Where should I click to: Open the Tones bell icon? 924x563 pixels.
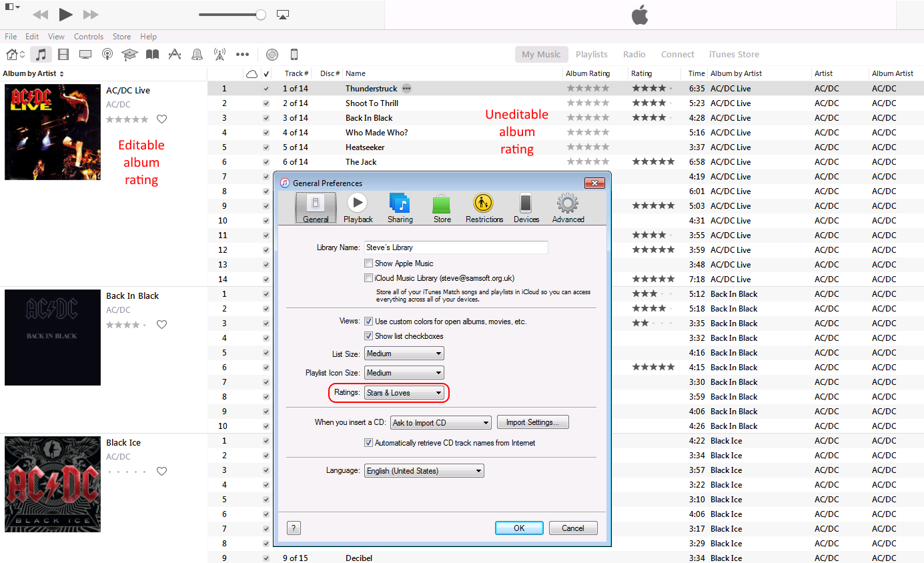point(197,55)
